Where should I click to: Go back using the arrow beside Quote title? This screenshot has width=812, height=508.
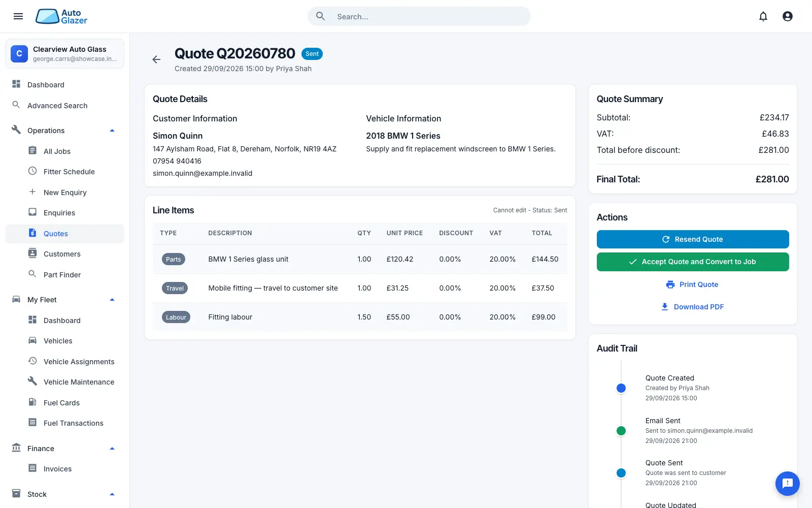point(156,59)
